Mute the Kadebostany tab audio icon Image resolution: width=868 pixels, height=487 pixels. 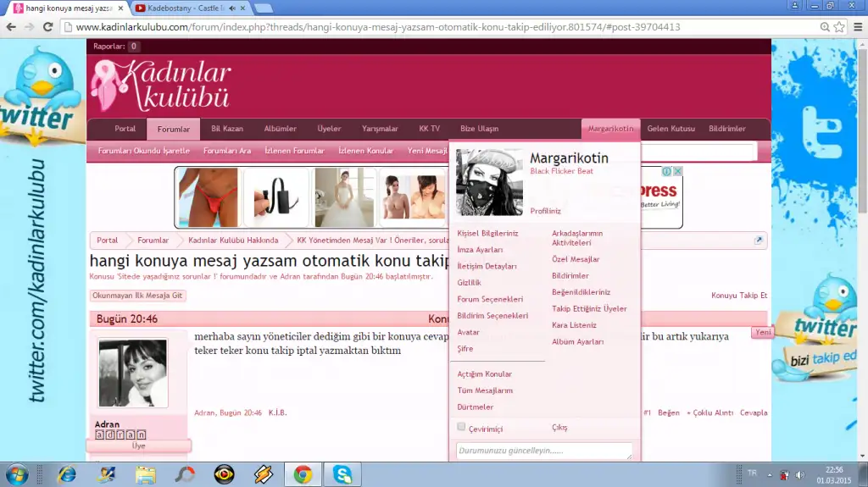tap(232, 8)
